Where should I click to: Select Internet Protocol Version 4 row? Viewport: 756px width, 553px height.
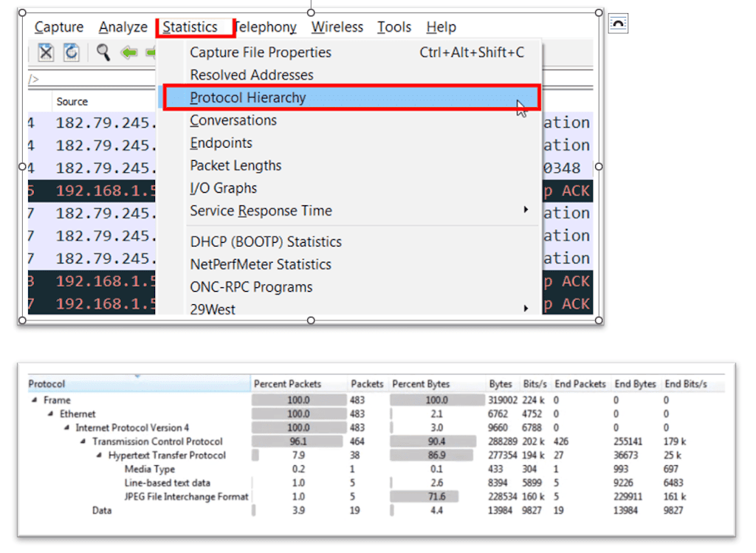click(376, 427)
